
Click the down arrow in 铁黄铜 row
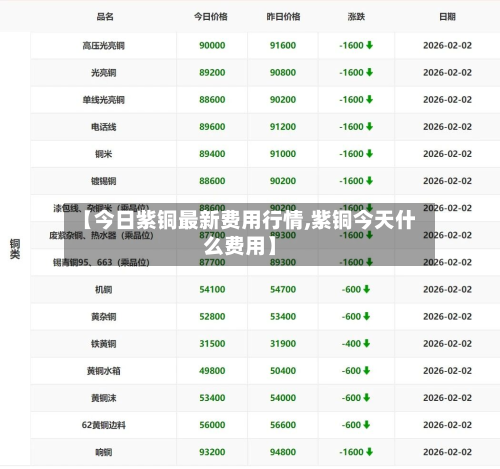[x=367, y=343]
